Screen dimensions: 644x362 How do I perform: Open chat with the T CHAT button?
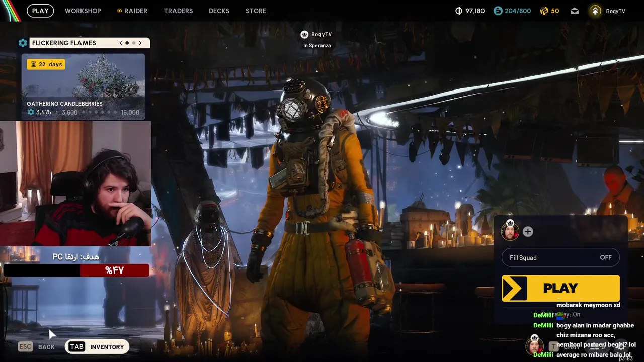tap(565, 347)
